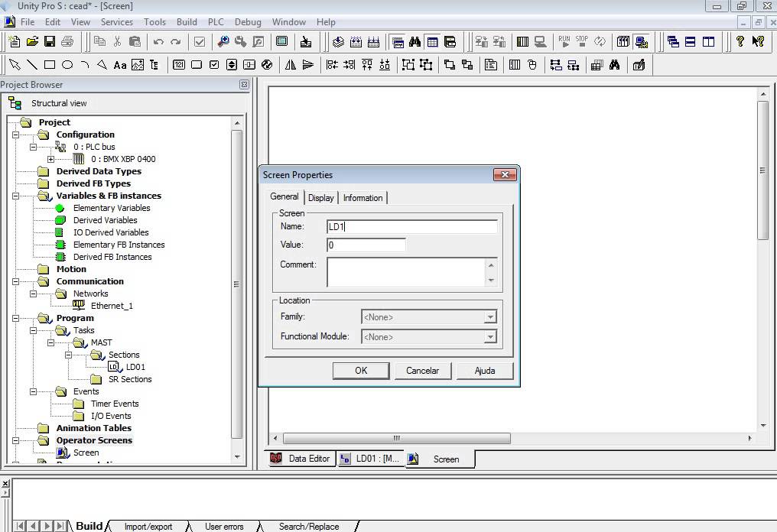The height and width of the screenshot is (532, 777).
Task: Click the yellow question mark Help icon
Action: click(x=740, y=41)
